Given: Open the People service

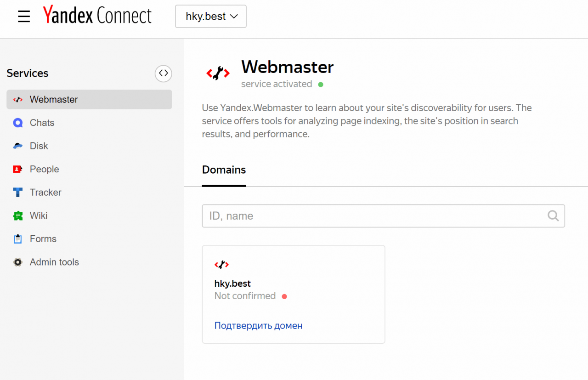Looking at the screenshot, I should coord(44,169).
